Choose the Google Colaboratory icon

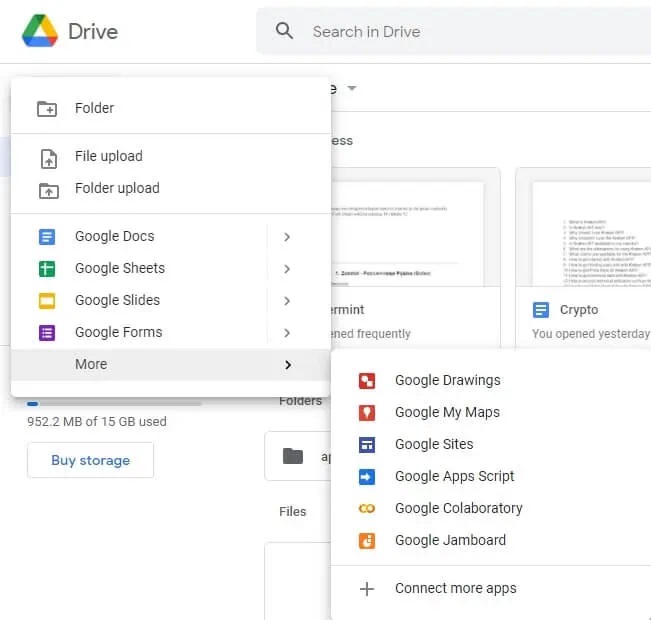[x=367, y=509]
